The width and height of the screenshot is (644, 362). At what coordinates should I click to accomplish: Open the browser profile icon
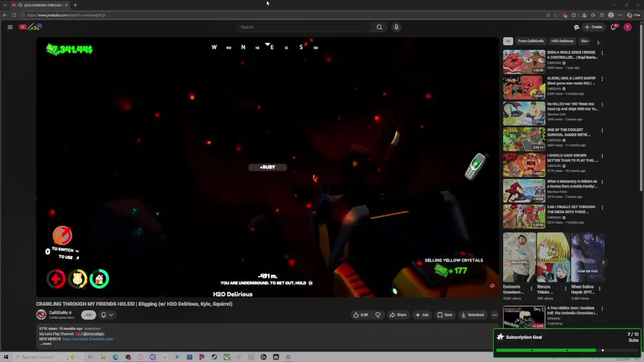tap(611, 15)
